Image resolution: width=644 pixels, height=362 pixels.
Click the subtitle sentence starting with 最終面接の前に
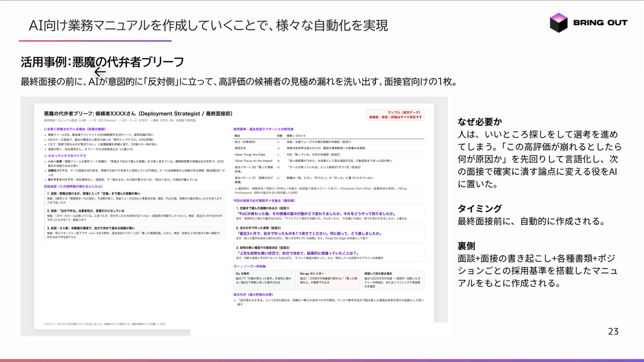tap(238, 81)
